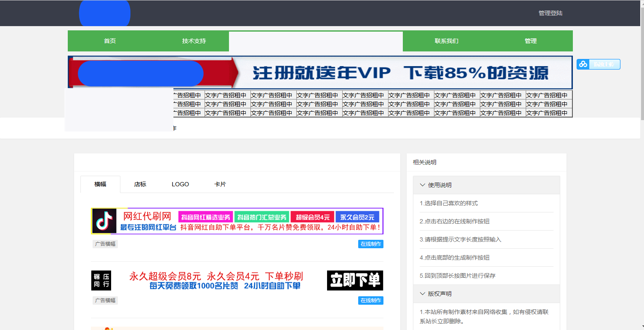Click 在线制作 under the second banner
Viewport: 644px width, 330px height.
(x=370, y=300)
